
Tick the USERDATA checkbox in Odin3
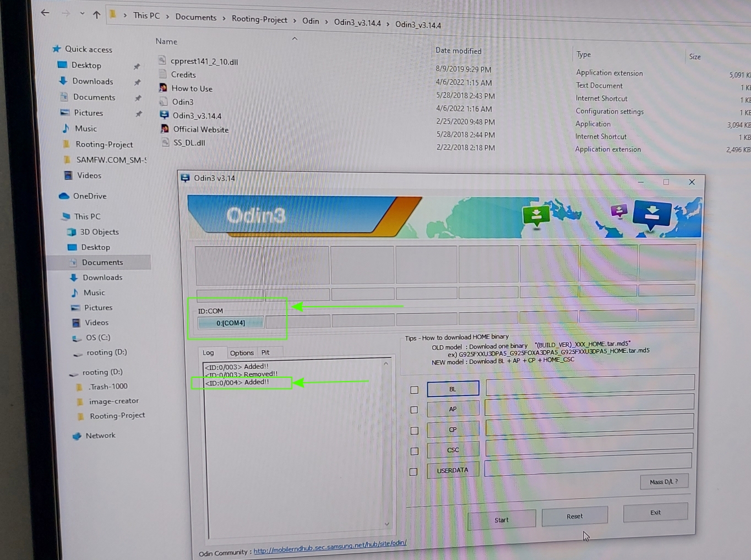coord(413,472)
